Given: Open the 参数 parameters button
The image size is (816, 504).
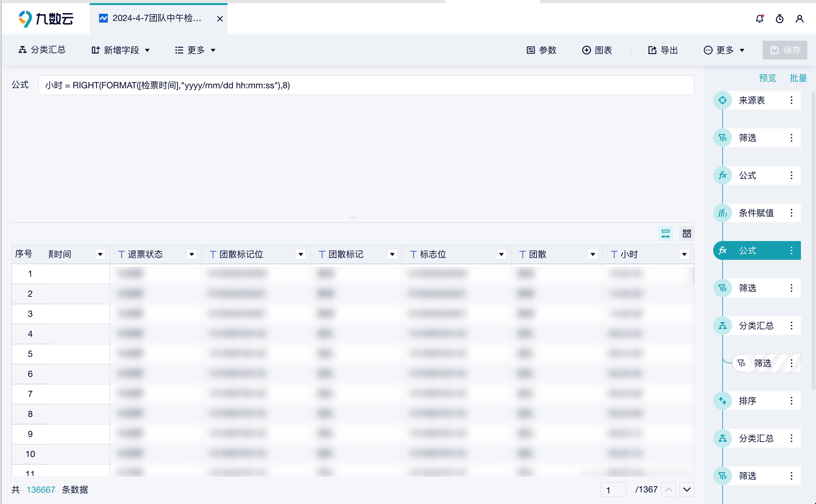Looking at the screenshot, I should pyautogui.click(x=541, y=50).
